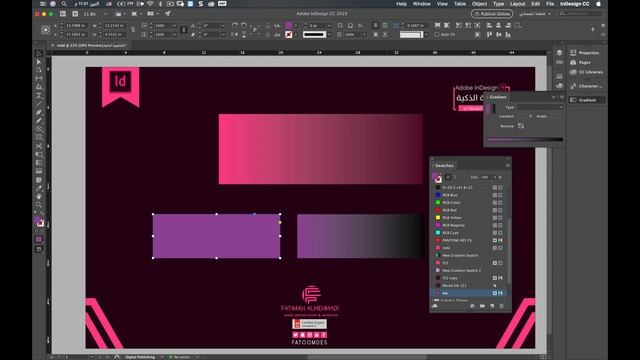The width and height of the screenshot is (640, 360).
Task: Open the Layers panel icon in dock
Action: click(559, 53)
